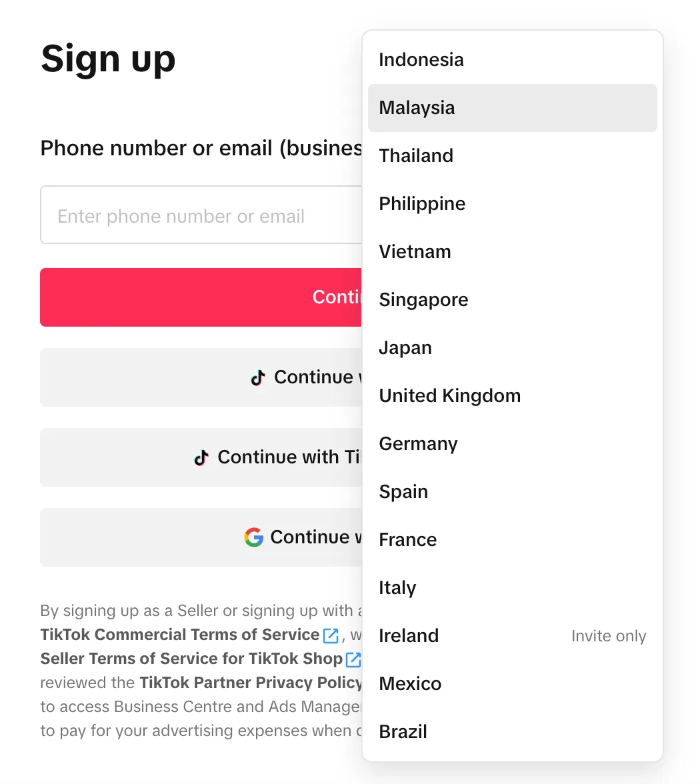This screenshot has width=700, height=784.
Task: Open external link icon after Seller Terms of Service
Action: 353,659
